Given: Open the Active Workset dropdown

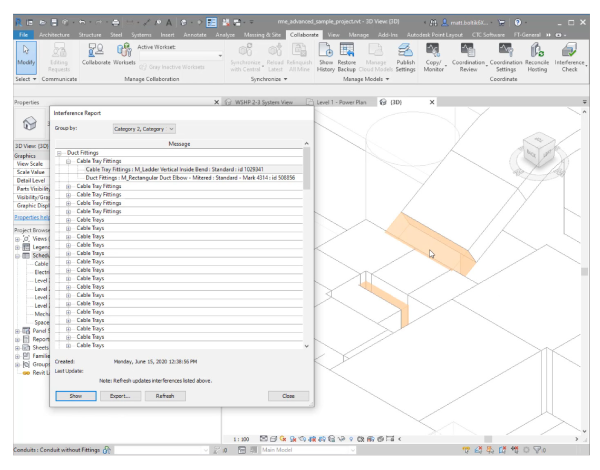Looking at the screenshot, I should [x=180, y=56].
